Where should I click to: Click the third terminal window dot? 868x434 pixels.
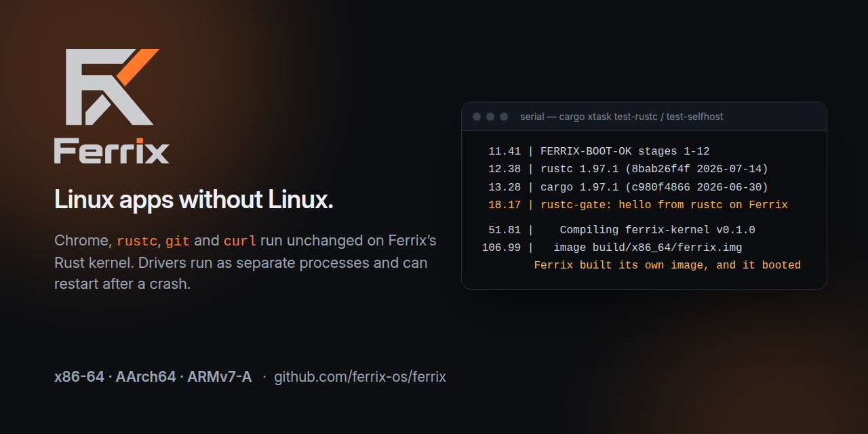[x=504, y=117]
